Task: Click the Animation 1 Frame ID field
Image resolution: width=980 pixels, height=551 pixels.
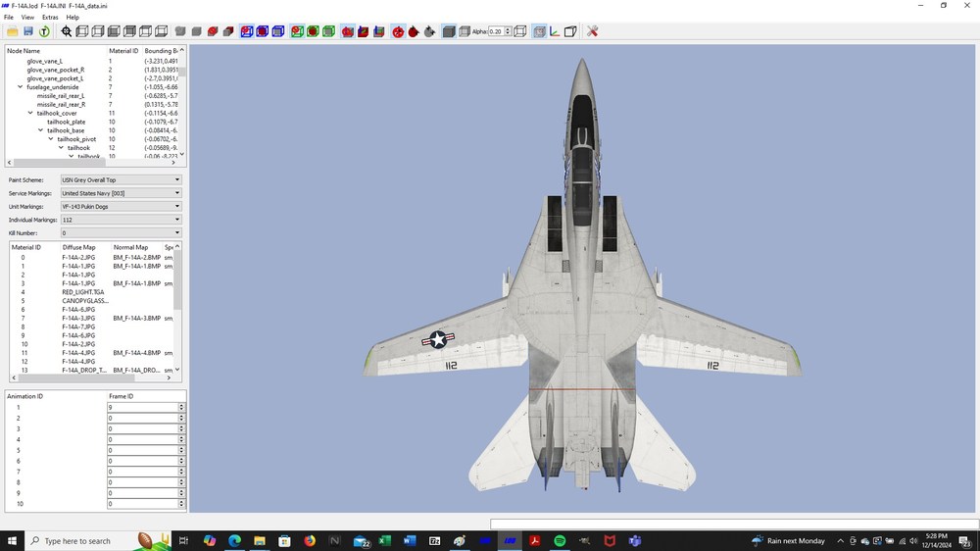Action: coord(142,407)
